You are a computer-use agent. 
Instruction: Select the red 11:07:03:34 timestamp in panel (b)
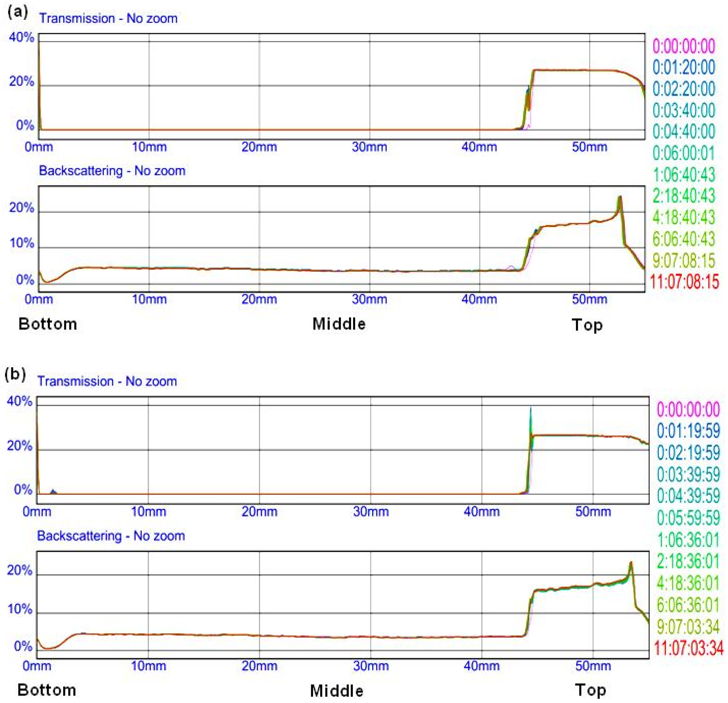pos(688,648)
